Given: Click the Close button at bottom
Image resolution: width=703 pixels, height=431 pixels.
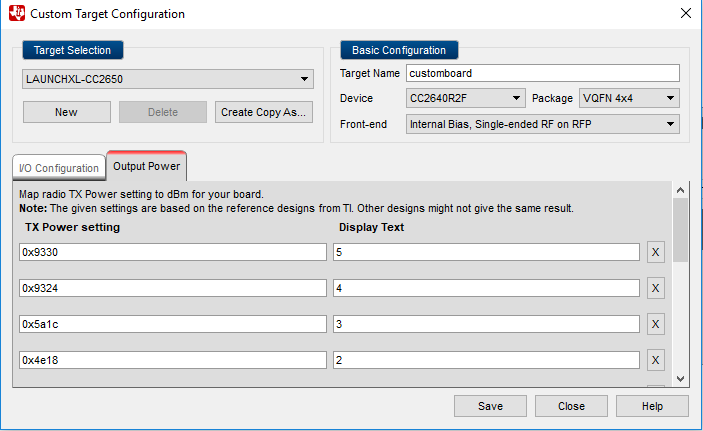Looking at the screenshot, I should point(571,406).
